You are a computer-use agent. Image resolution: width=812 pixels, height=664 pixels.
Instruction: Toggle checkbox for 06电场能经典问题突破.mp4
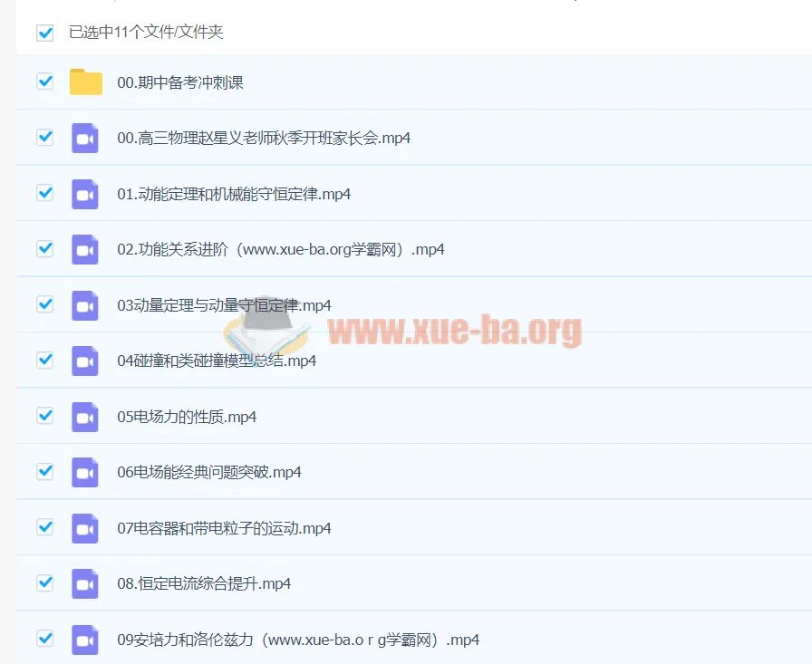point(44,471)
